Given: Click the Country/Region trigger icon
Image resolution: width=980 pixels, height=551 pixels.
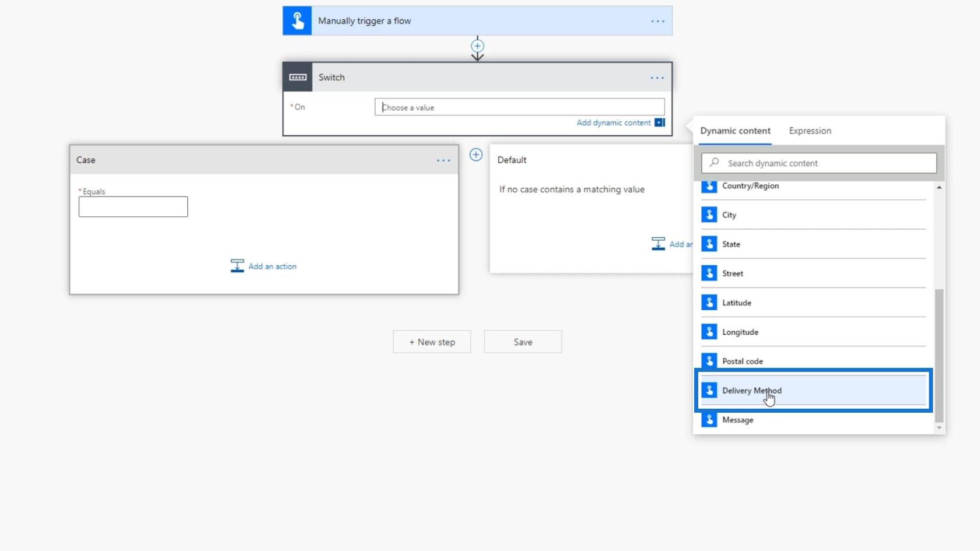Looking at the screenshot, I should coord(709,186).
